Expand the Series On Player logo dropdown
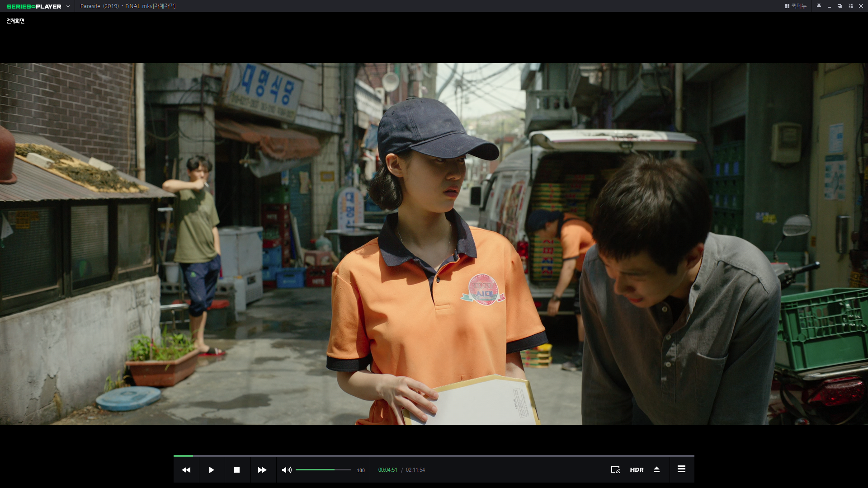This screenshot has width=868, height=488. pos(68,6)
